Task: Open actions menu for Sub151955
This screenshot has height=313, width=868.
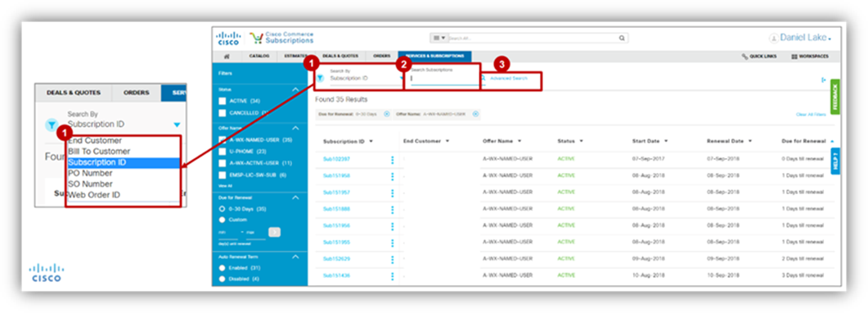Action: pos(393,243)
